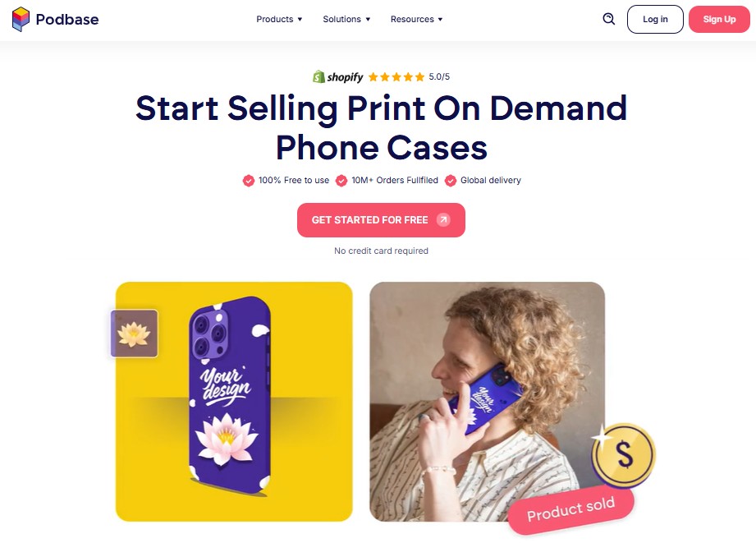Screen dimensions: 756x543
Task: Select the lotus flower design thumbnail
Action: click(135, 334)
